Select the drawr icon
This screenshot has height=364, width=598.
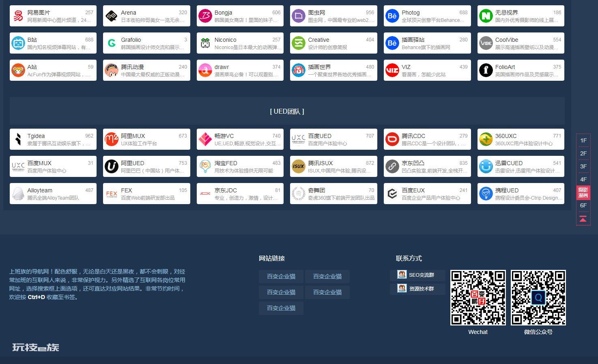click(x=205, y=70)
